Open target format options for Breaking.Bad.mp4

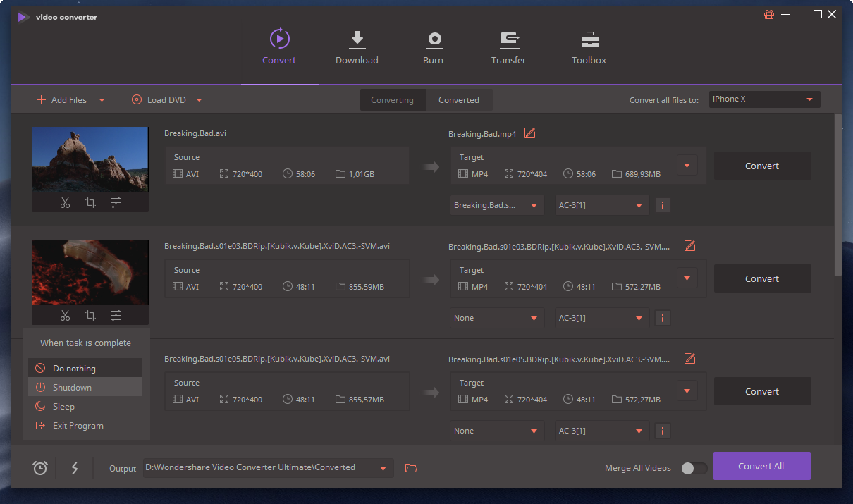[687, 166]
